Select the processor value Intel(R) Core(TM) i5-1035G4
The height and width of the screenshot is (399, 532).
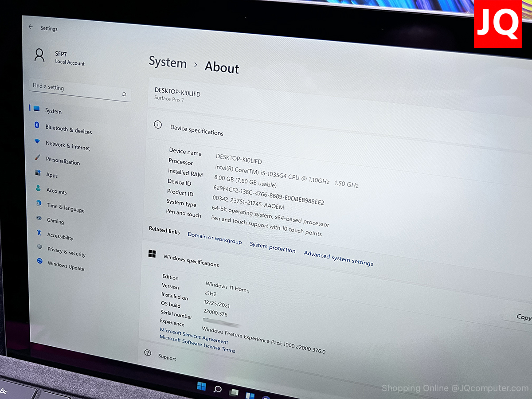pyautogui.click(x=287, y=176)
